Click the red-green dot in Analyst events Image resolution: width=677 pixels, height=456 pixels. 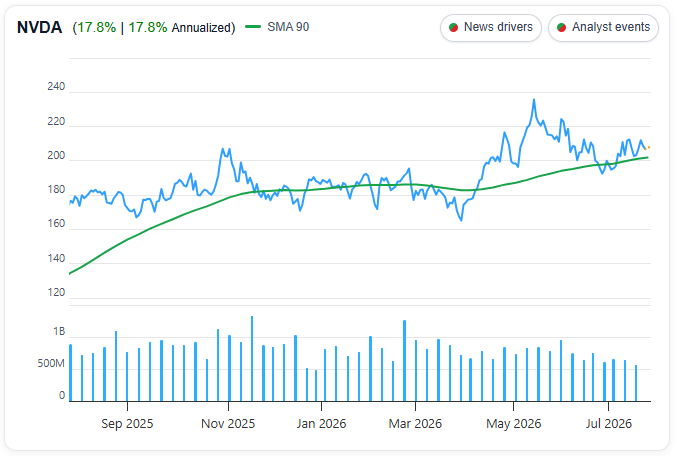coord(561,28)
